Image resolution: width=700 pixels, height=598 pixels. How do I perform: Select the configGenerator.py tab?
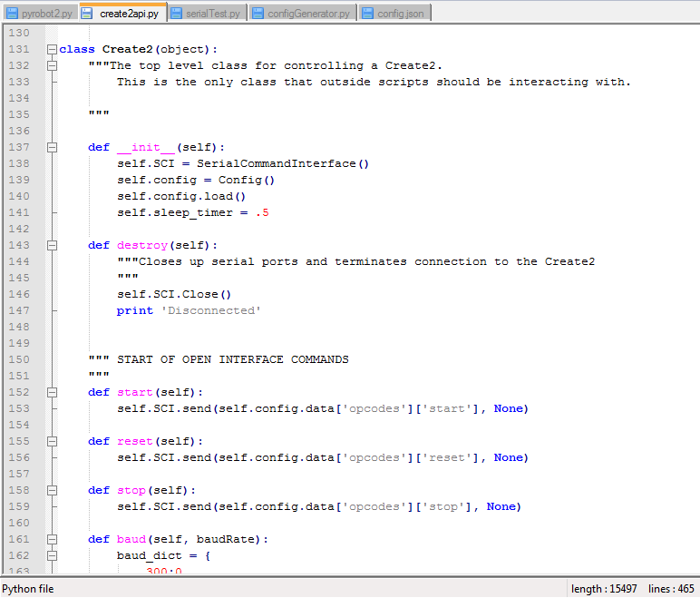click(x=308, y=14)
